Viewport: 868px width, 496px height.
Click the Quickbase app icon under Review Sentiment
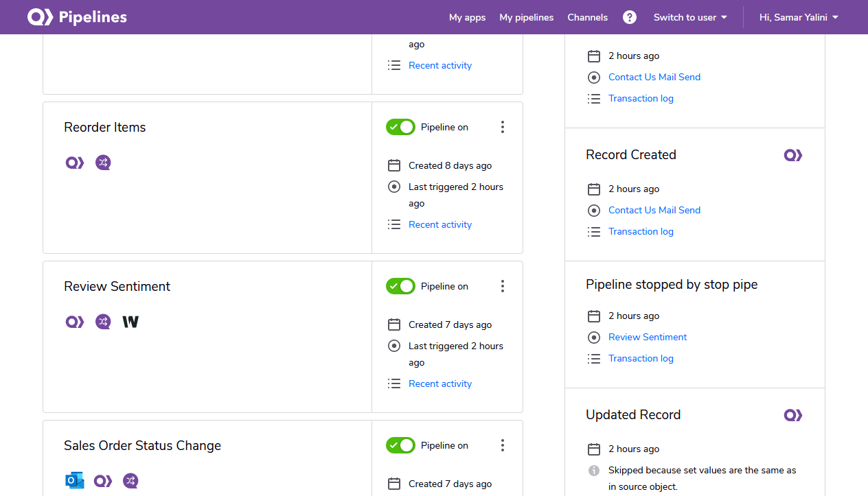[75, 322]
